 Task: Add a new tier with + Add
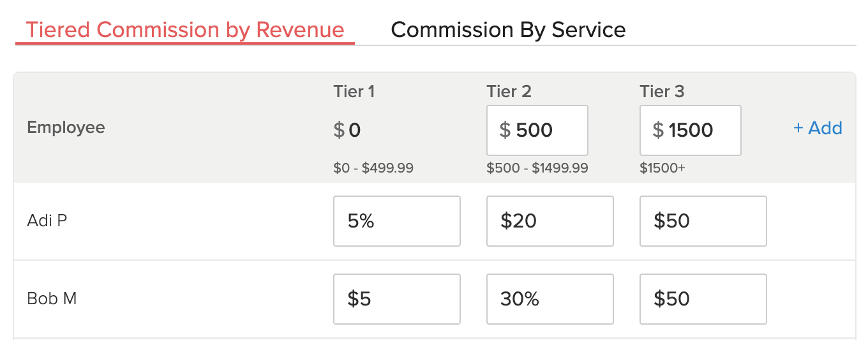click(x=817, y=128)
